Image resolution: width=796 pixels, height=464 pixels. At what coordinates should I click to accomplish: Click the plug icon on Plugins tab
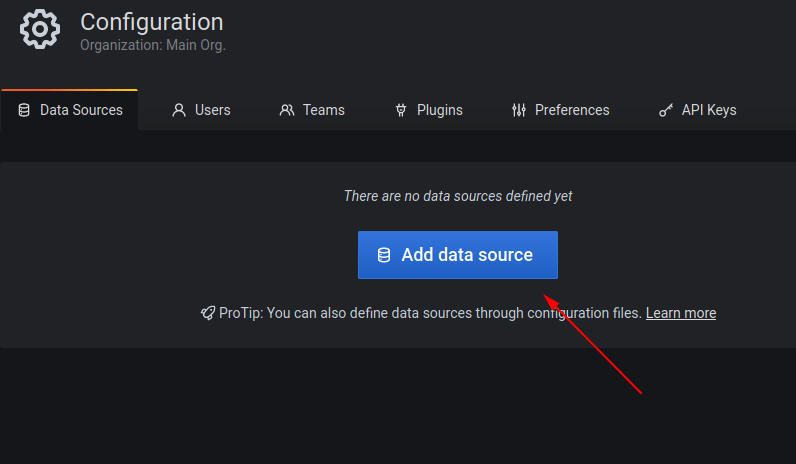(x=401, y=110)
